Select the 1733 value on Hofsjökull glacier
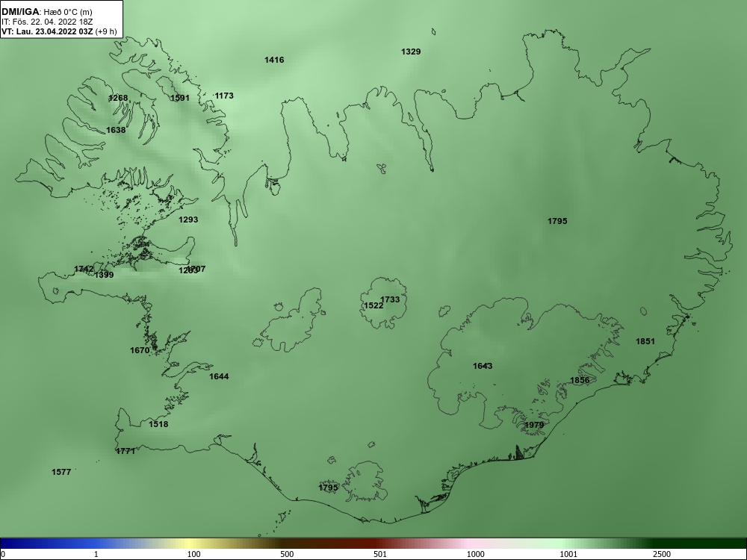 pos(390,299)
